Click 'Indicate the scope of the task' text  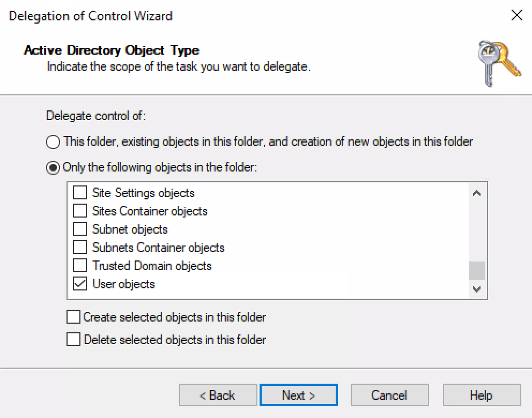point(179,67)
